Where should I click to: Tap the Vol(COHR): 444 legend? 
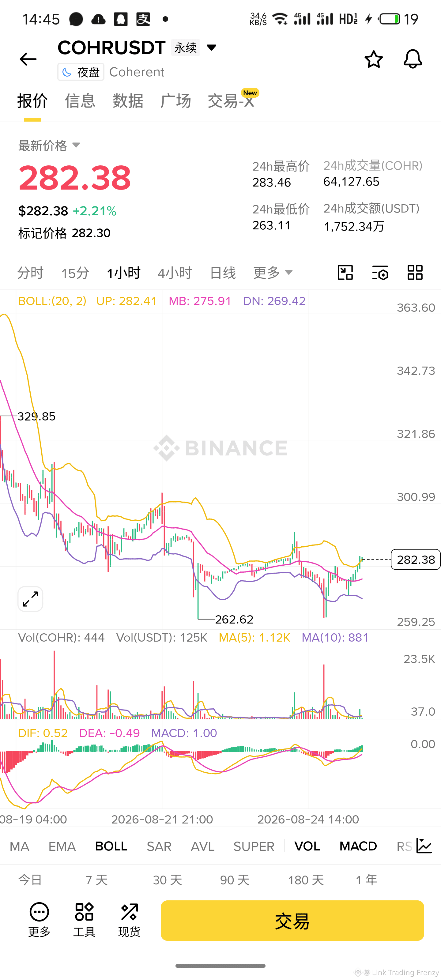click(61, 638)
